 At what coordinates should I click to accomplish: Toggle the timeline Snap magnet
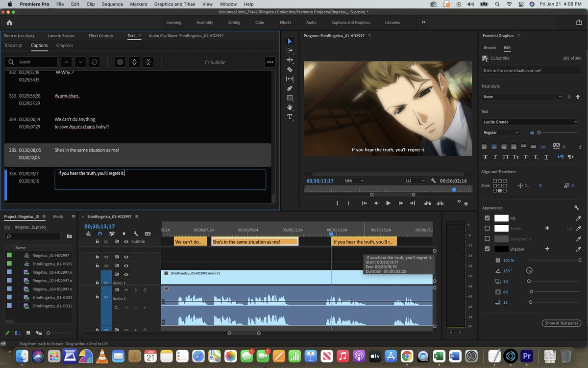[99, 234]
